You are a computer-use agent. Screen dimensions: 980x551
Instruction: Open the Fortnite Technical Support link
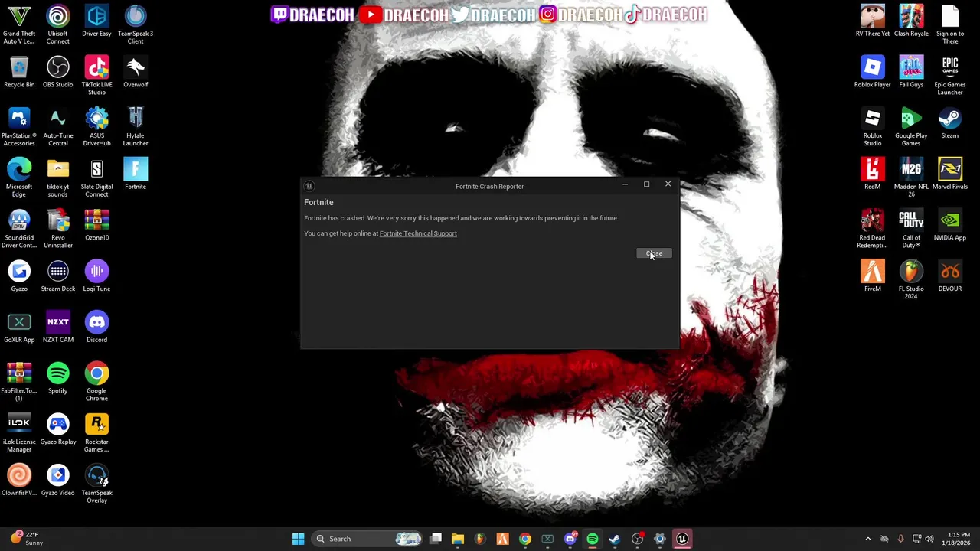(x=418, y=233)
